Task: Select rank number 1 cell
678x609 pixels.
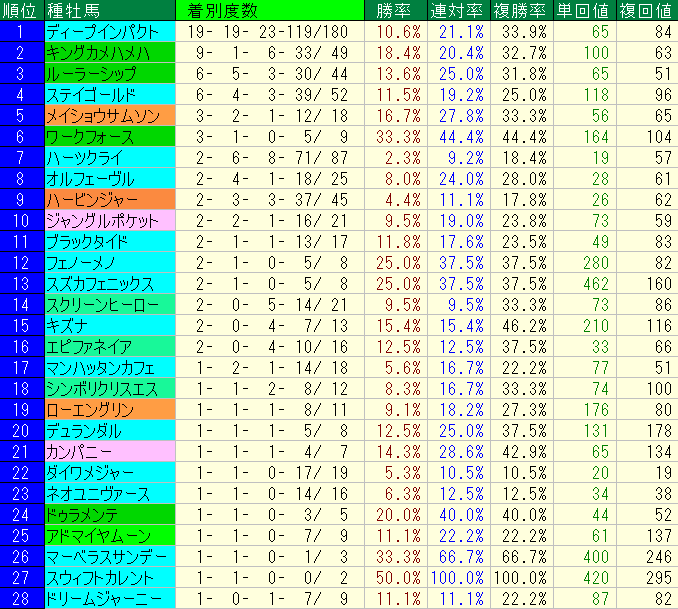Action: point(22,32)
